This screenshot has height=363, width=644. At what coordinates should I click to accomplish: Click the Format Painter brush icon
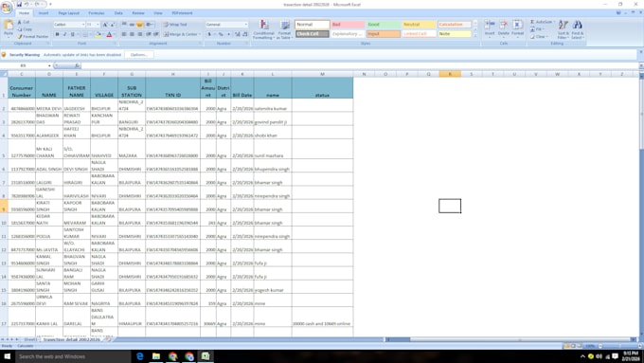tap(19, 37)
